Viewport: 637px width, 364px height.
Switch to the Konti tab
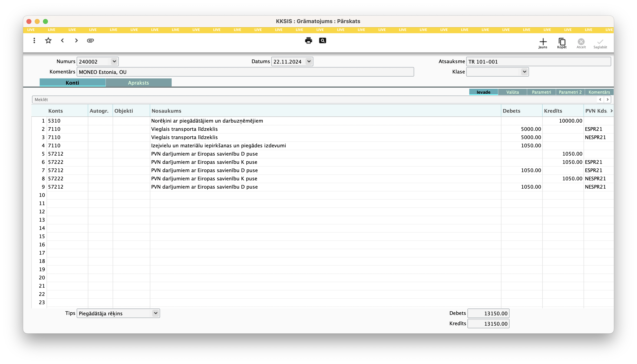72,83
